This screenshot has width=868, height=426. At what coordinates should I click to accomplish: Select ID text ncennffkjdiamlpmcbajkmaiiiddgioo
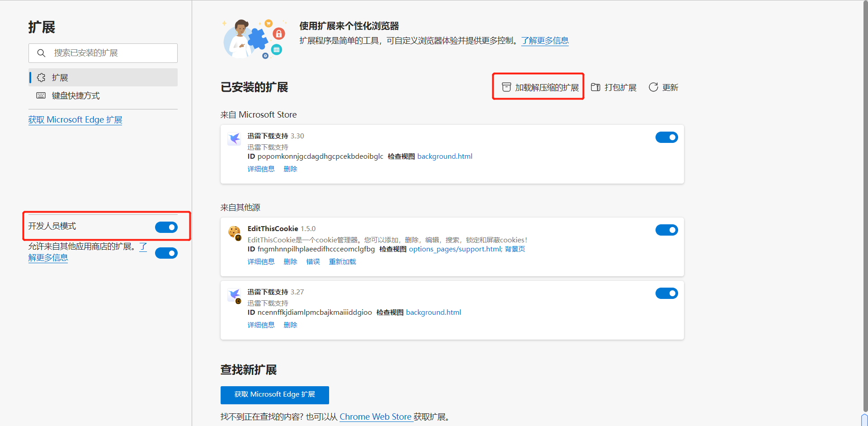315,312
